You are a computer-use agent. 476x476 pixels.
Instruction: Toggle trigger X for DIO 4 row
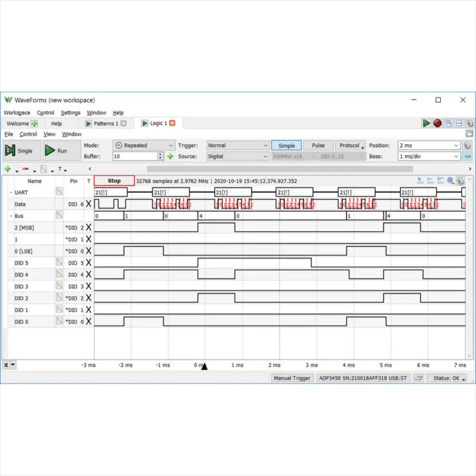(x=89, y=274)
